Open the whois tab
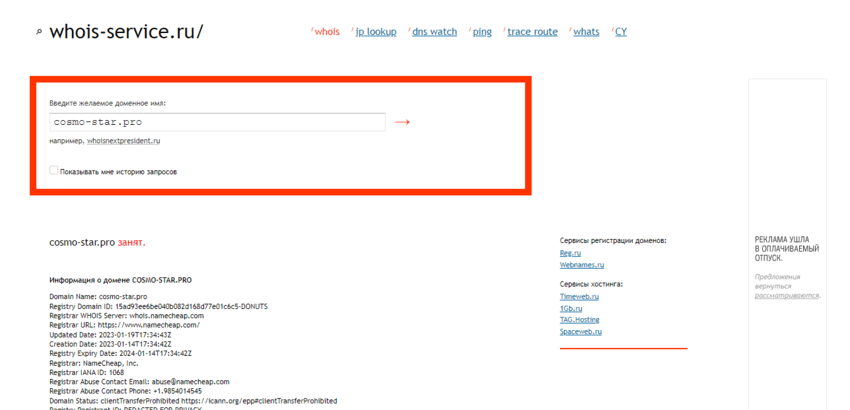Viewport: 850px width, 410px height. 327,32
